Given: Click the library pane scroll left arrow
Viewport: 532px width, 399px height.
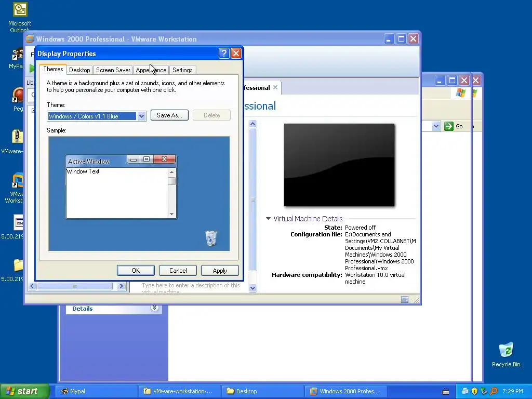Looking at the screenshot, I should pyautogui.click(x=32, y=286).
